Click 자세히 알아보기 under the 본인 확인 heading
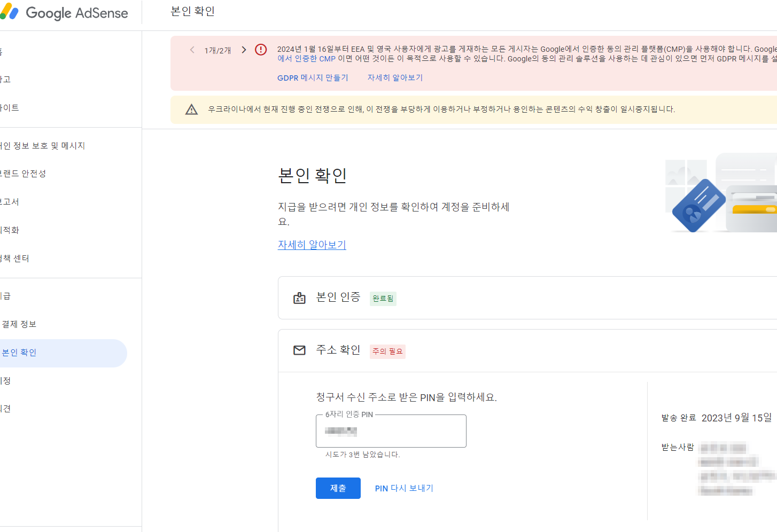The width and height of the screenshot is (777, 532). (x=312, y=244)
